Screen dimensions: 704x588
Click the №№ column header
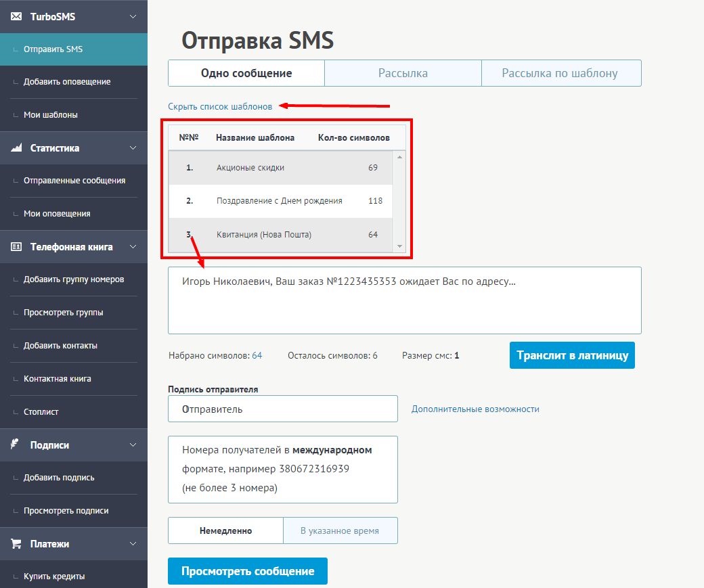pos(189,138)
